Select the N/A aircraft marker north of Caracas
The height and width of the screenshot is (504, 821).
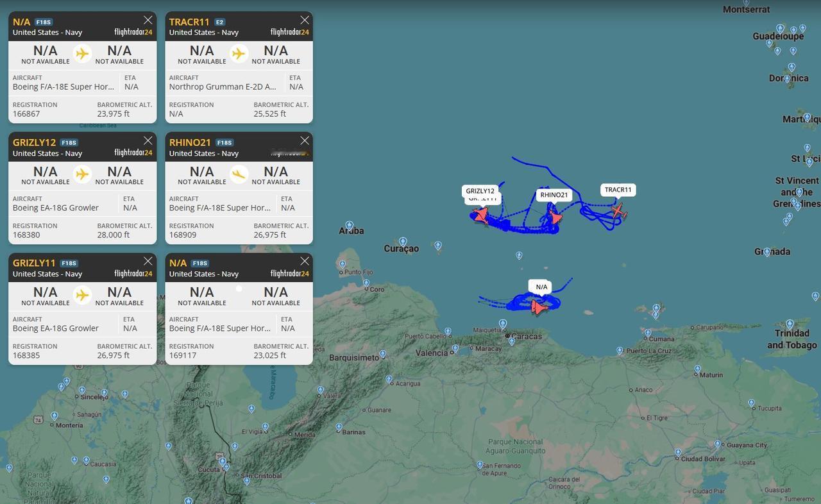click(539, 308)
